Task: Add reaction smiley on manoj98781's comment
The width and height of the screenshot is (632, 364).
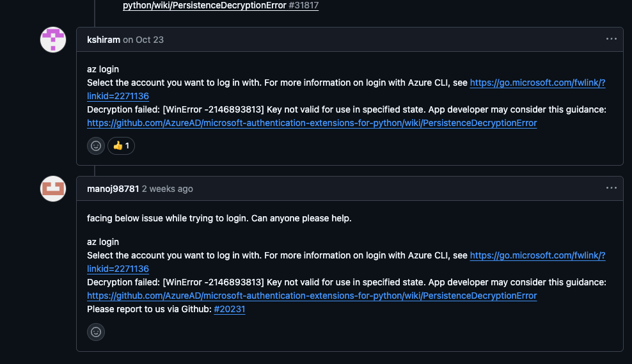Action: tap(96, 332)
